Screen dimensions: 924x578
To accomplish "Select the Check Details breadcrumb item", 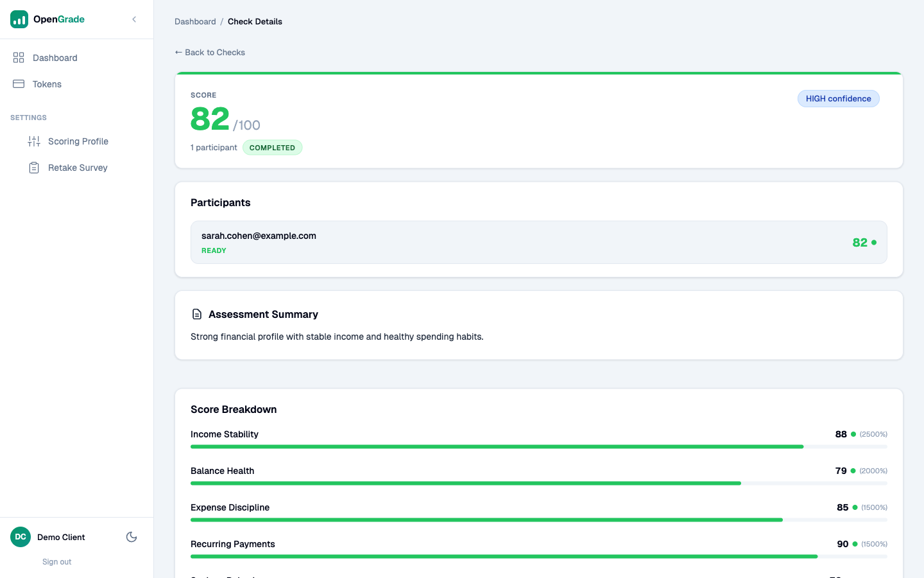I will 255,21.
